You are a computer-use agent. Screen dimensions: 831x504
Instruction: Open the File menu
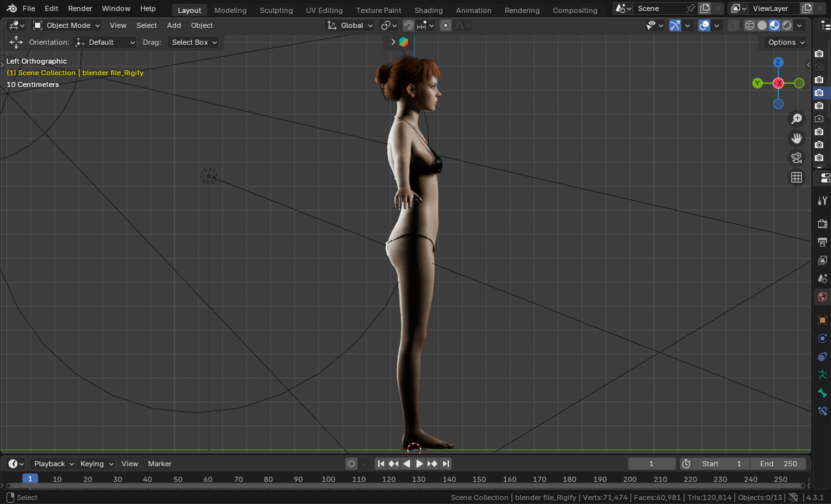29,8
